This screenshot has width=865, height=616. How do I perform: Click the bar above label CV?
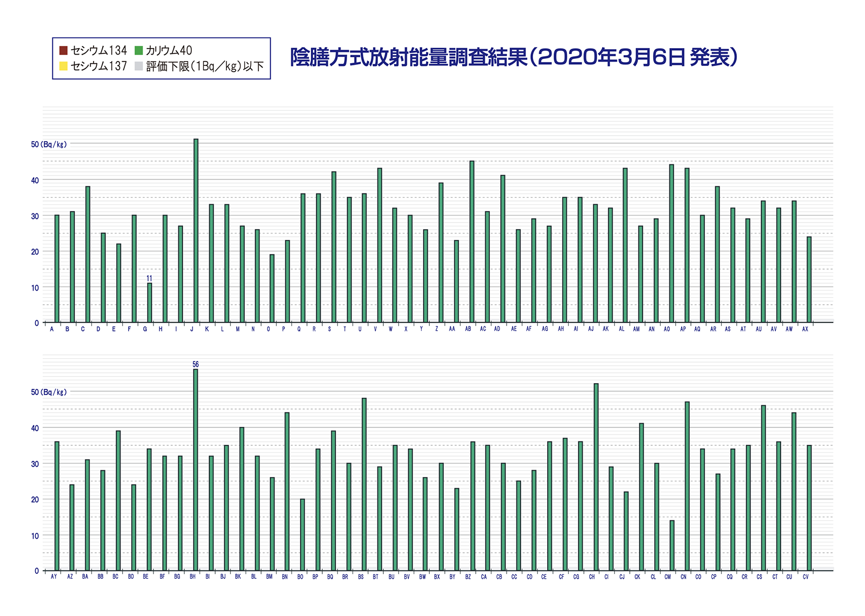pos(809,508)
